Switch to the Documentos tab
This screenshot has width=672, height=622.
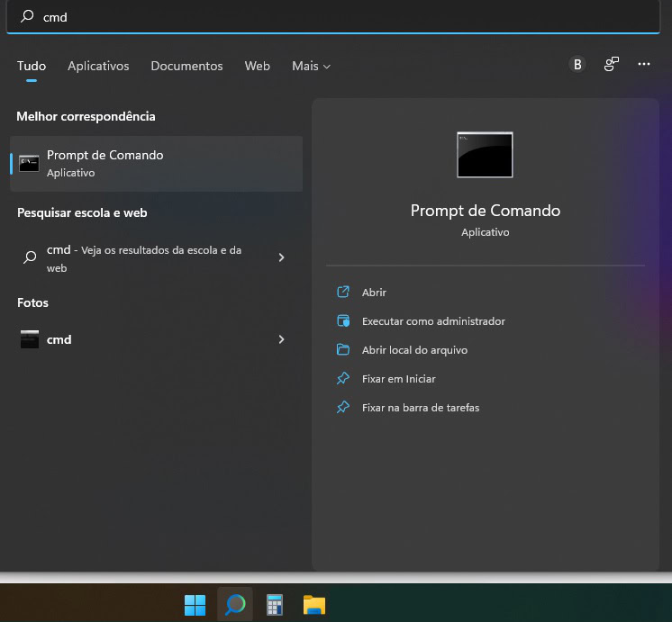coord(186,66)
